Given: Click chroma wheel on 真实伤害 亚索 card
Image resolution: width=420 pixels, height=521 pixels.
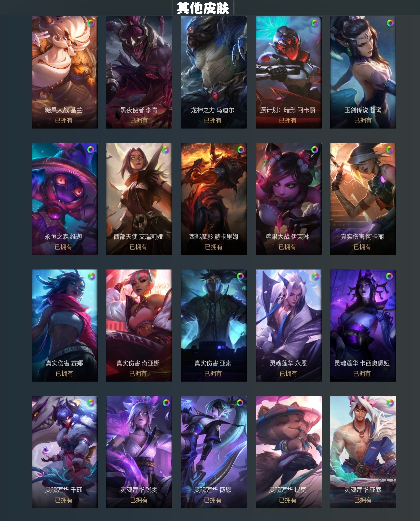Looking at the screenshot, I should click(x=240, y=276).
